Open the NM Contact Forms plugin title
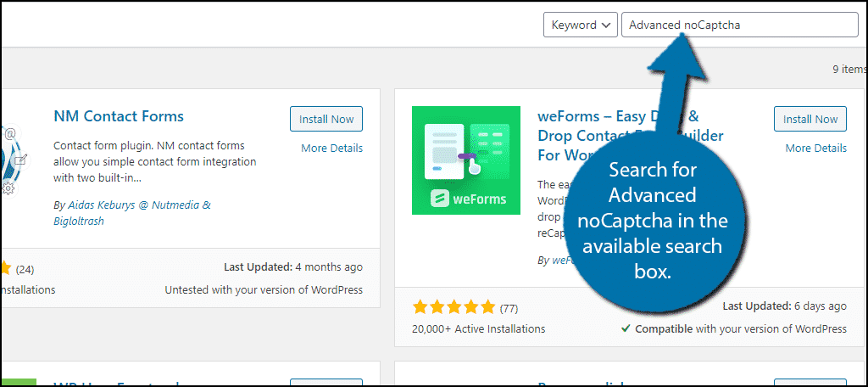This screenshot has width=868, height=387. [119, 116]
